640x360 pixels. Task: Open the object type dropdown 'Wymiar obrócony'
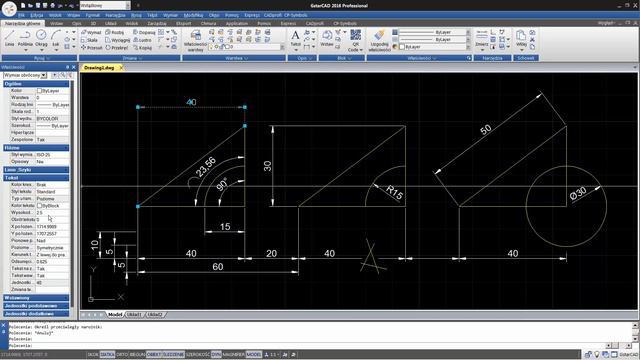click(44, 75)
